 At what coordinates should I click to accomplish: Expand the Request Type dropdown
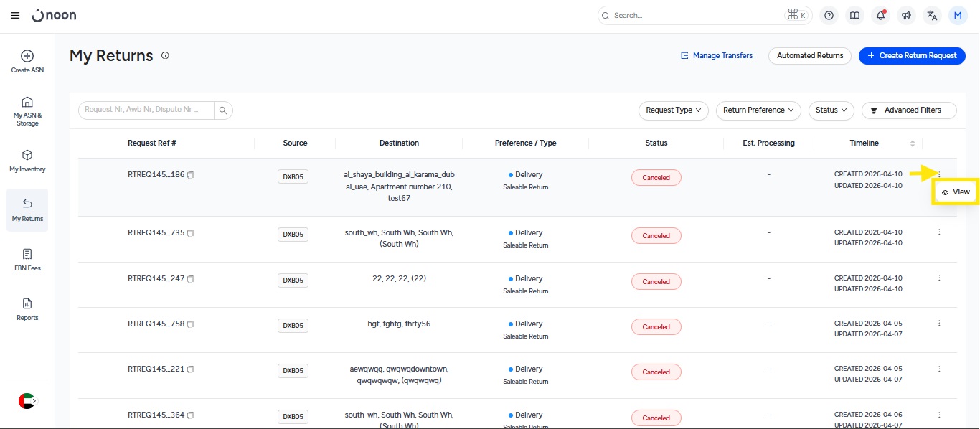coord(673,110)
